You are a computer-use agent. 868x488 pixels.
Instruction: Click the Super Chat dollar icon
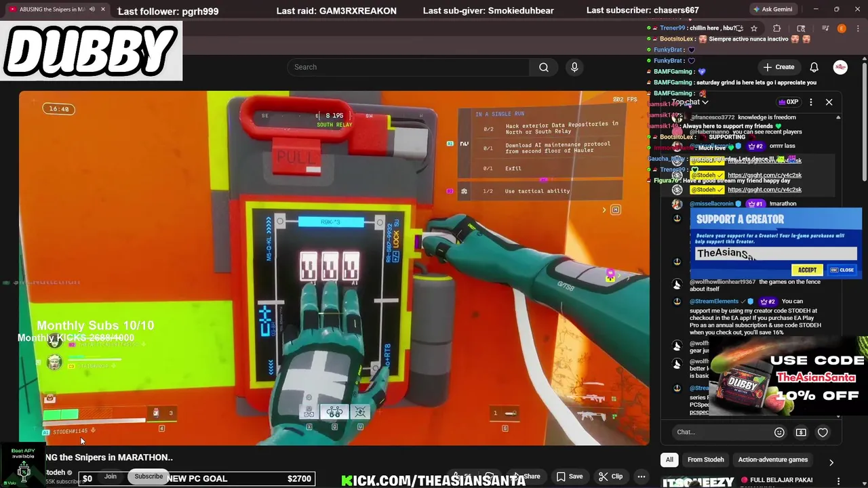801,432
